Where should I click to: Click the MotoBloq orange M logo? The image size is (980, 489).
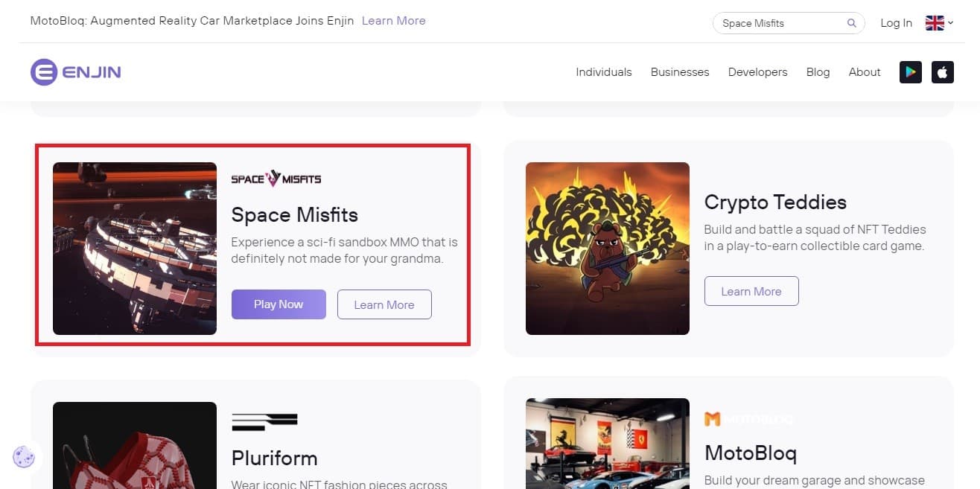(x=713, y=419)
